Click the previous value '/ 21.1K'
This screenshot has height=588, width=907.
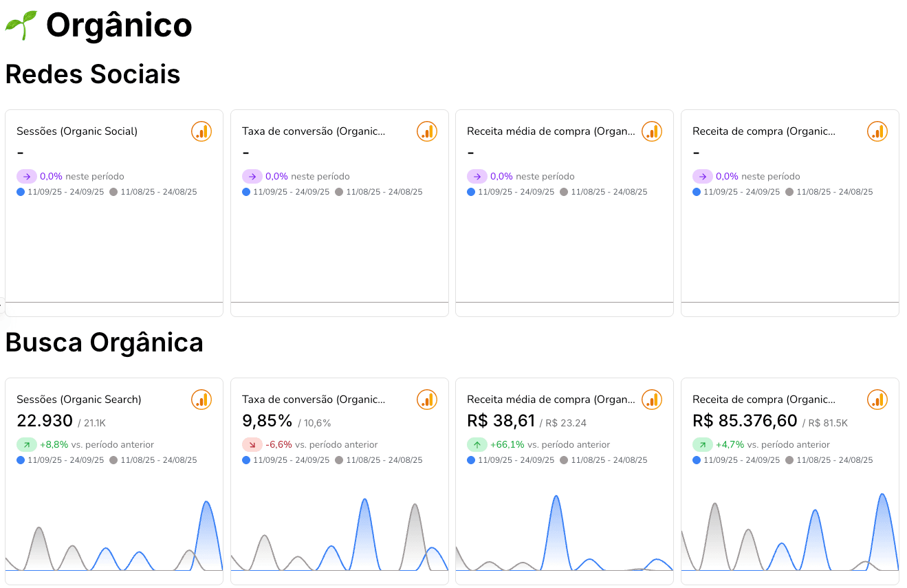click(x=91, y=423)
